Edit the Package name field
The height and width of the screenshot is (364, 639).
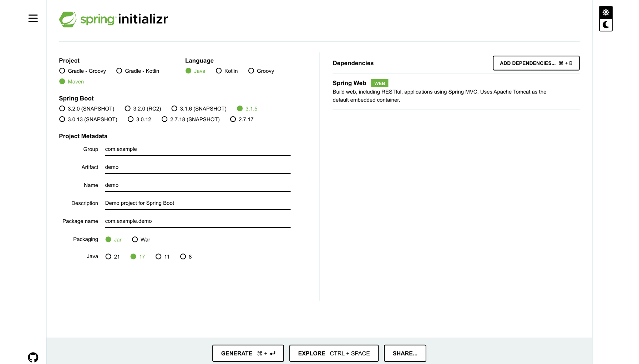(x=198, y=221)
